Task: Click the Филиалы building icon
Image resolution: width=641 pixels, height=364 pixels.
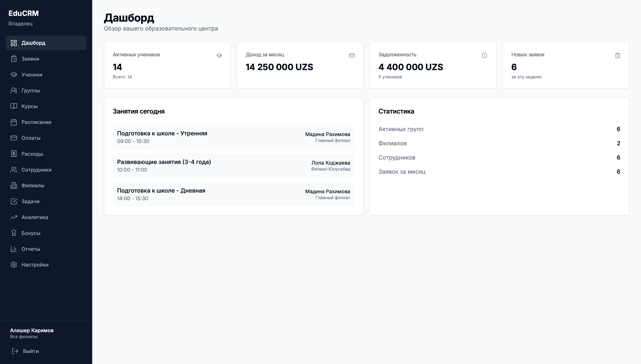Action: pyautogui.click(x=14, y=186)
